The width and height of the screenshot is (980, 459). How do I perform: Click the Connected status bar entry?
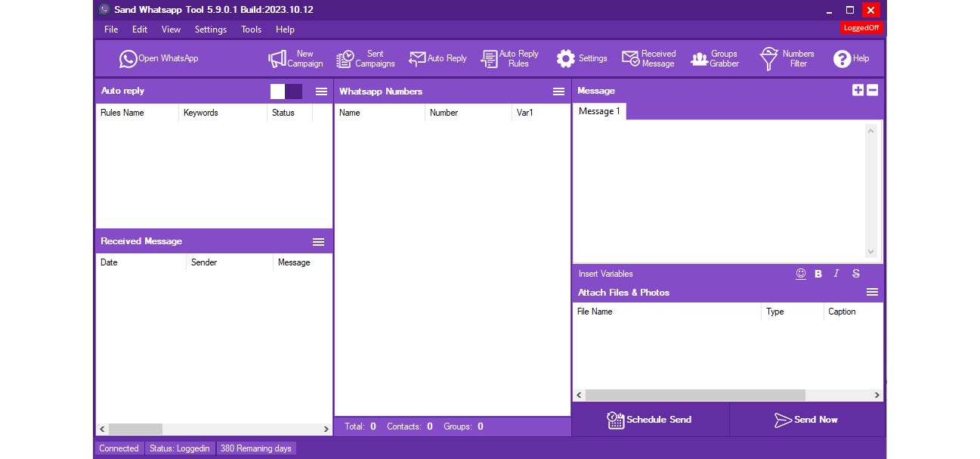point(119,448)
